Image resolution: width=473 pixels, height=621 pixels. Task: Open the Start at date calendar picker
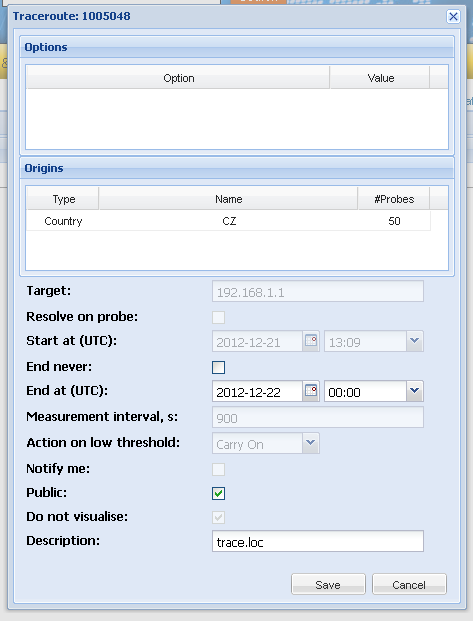tap(311, 341)
